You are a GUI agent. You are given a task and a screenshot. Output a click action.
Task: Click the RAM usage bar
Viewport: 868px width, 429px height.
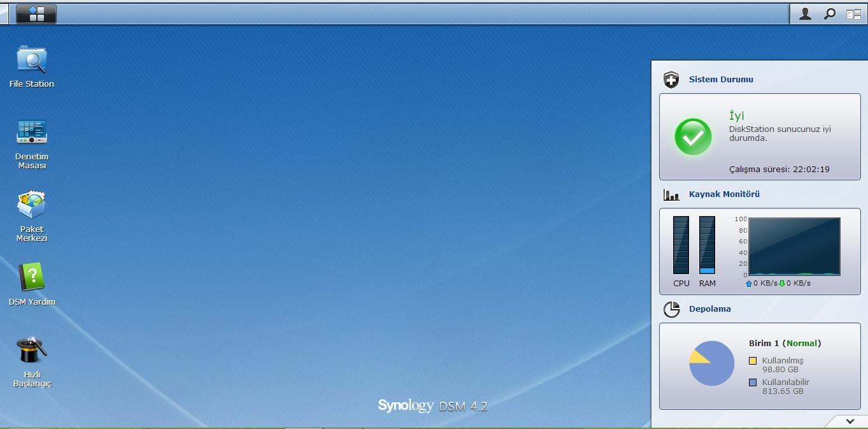707,245
